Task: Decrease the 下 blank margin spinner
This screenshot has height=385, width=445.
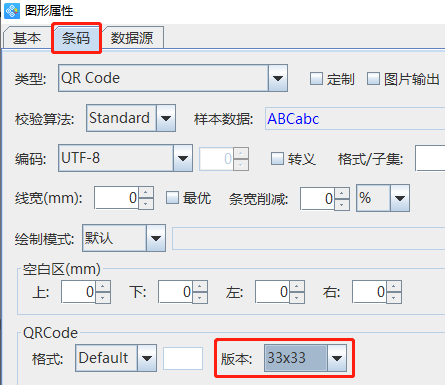Action: coord(200,298)
